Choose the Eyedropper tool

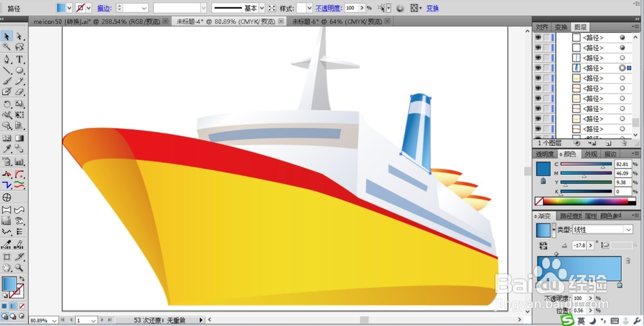pyautogui.click(x=6, y=149)
